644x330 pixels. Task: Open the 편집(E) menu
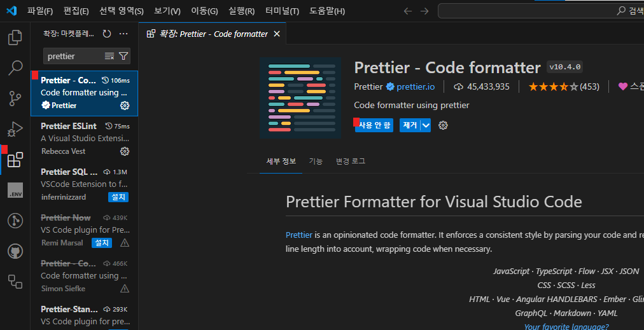[76, 11]
